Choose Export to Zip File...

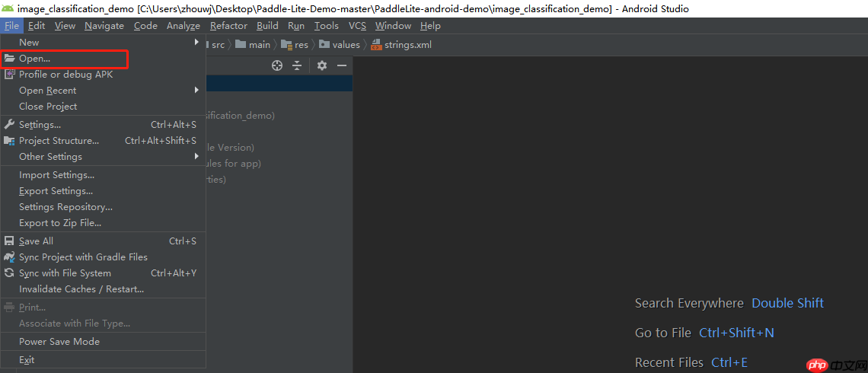click(103, 223)
